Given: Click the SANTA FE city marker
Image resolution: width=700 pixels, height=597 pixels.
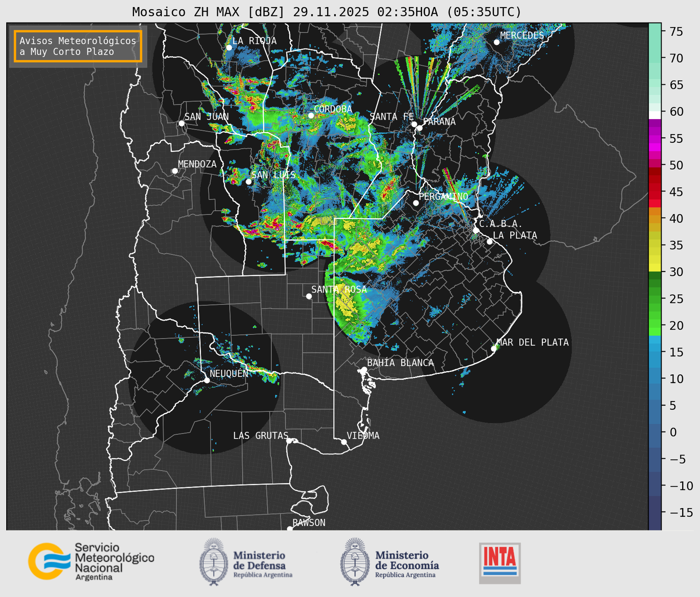Looking at the screenshot, I should point(414,124).
